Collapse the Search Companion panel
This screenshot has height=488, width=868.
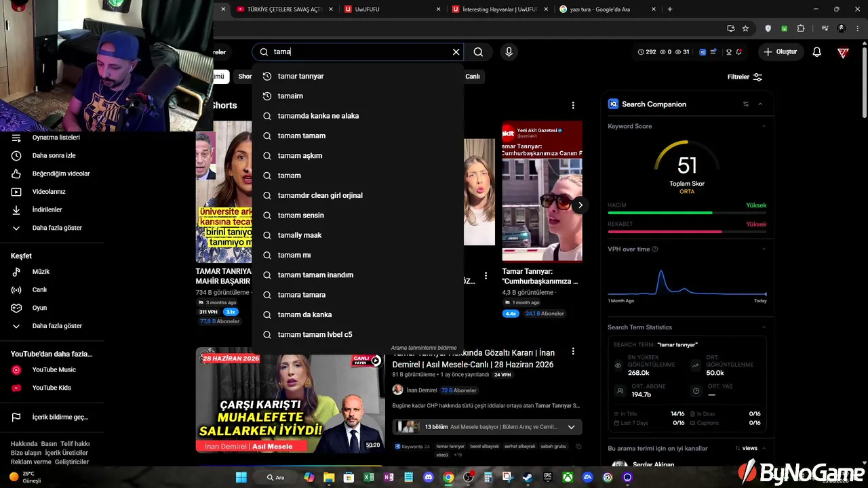(760, 104)
